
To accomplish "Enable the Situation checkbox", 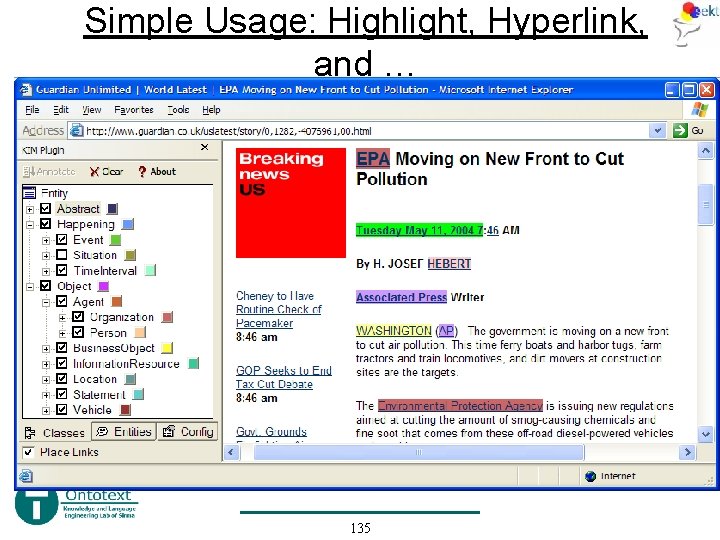I will [x=62, y=255].
